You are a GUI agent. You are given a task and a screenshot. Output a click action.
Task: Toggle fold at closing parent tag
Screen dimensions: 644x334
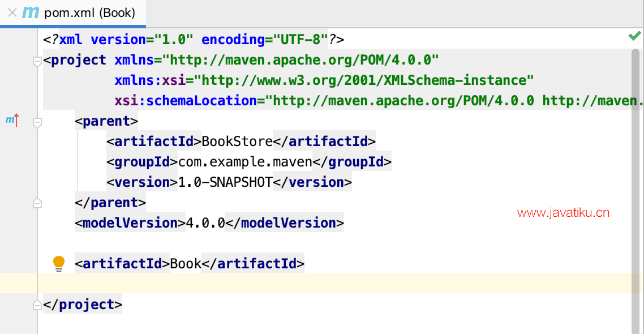coord(37,203)
